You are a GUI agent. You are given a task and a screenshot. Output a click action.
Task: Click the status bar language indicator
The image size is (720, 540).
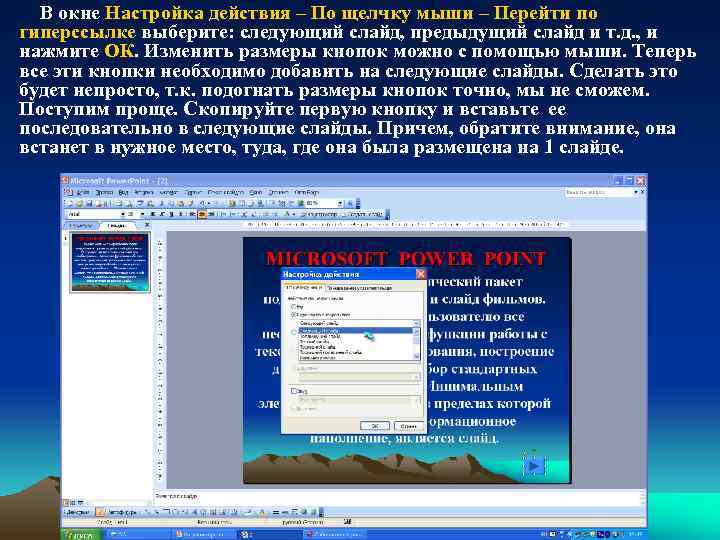tap(302, 522)
